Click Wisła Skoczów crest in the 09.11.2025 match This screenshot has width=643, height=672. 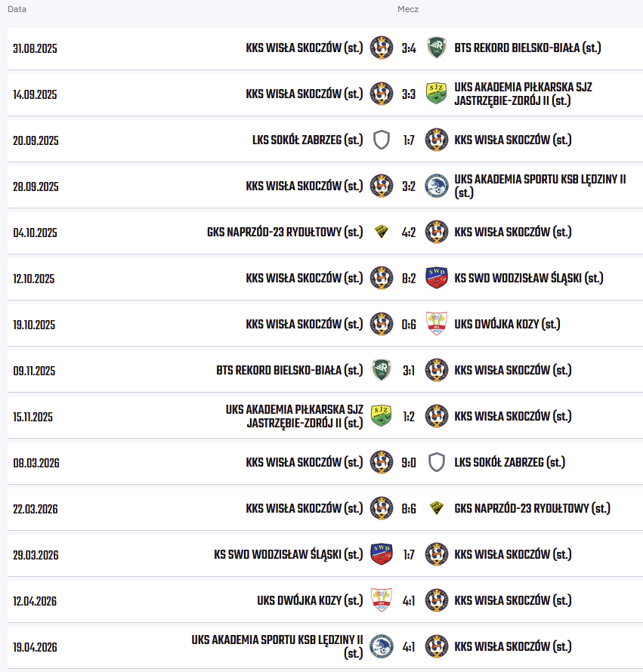point(437,371)
